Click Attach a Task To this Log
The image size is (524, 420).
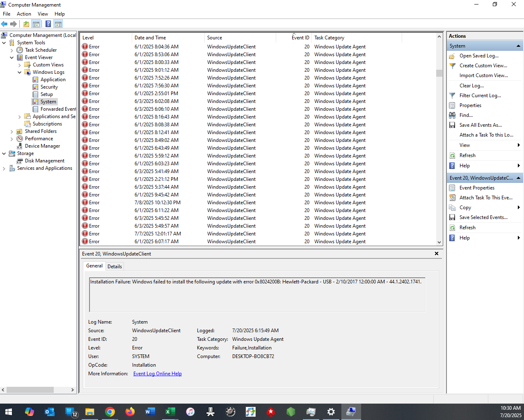(x=486, y=135)
